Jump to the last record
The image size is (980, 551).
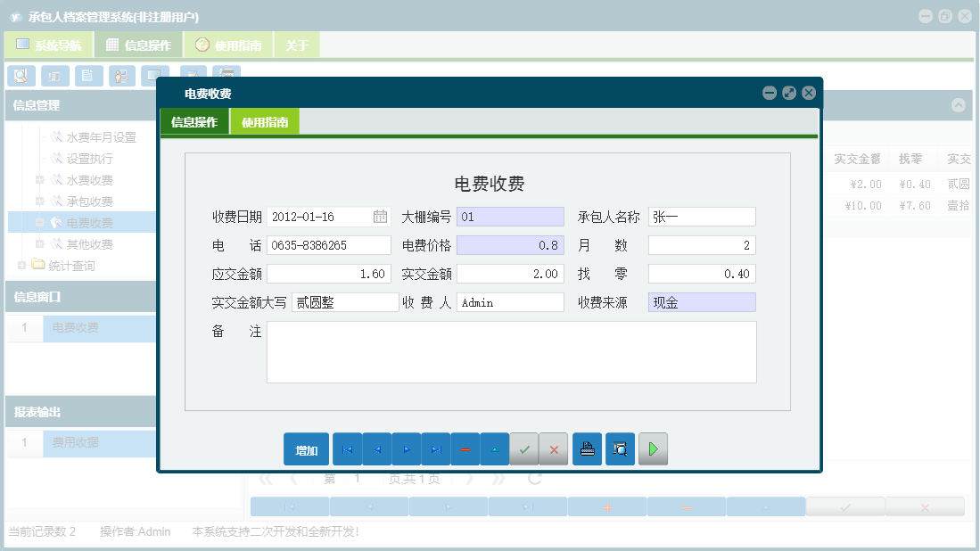coord(435,448)
